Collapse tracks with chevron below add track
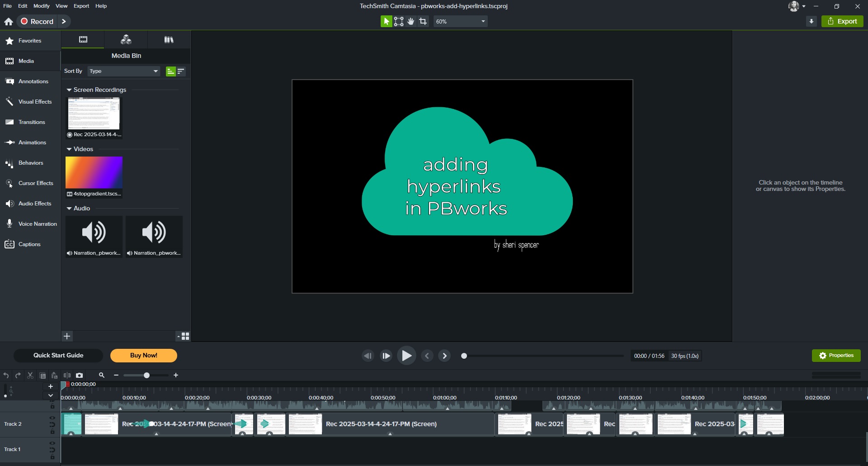The image size is (868, 466). coord(51,395)
